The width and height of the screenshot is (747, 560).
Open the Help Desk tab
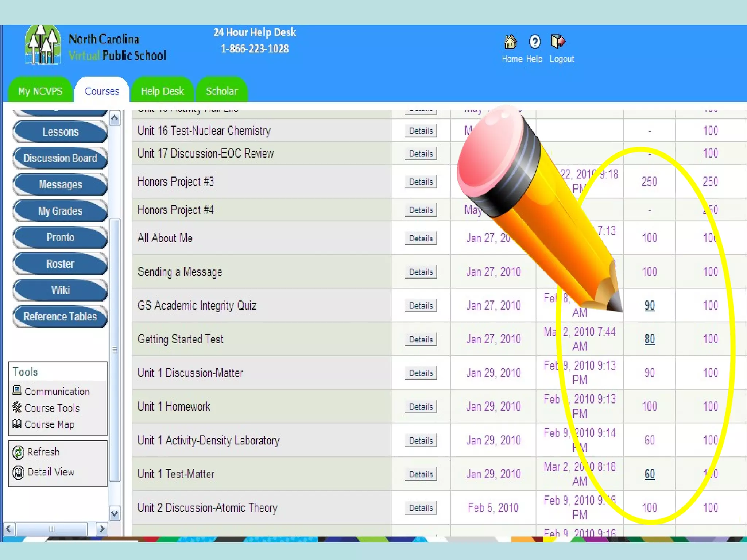[x=162, y=91]
